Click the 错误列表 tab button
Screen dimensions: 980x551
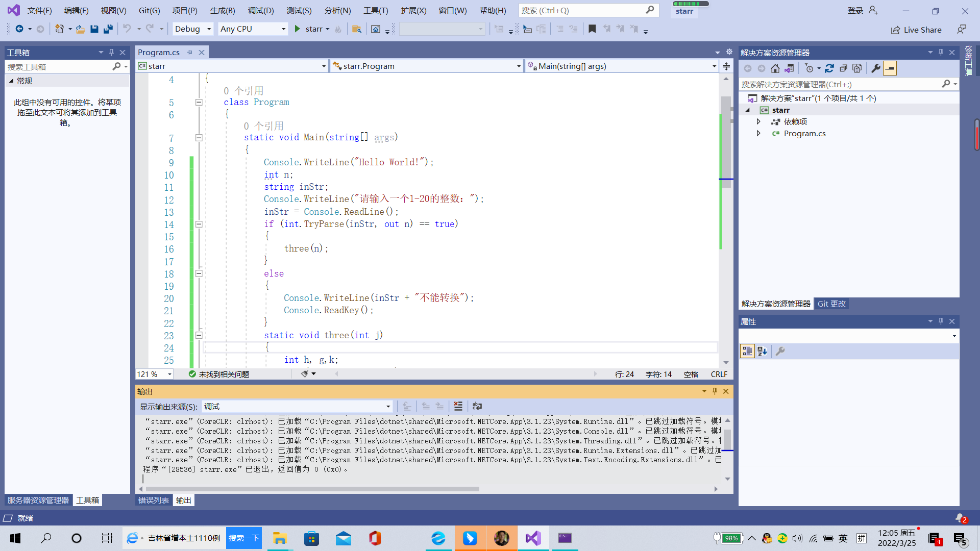tap(153, 500)
